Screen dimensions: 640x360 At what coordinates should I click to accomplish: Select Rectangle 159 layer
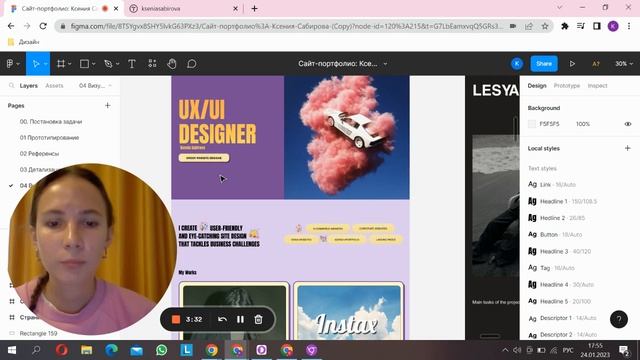(38, 333)
